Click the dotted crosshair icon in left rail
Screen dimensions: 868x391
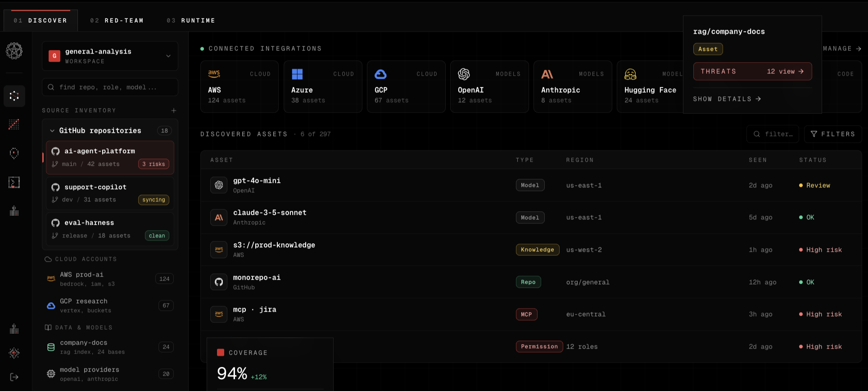14,353
